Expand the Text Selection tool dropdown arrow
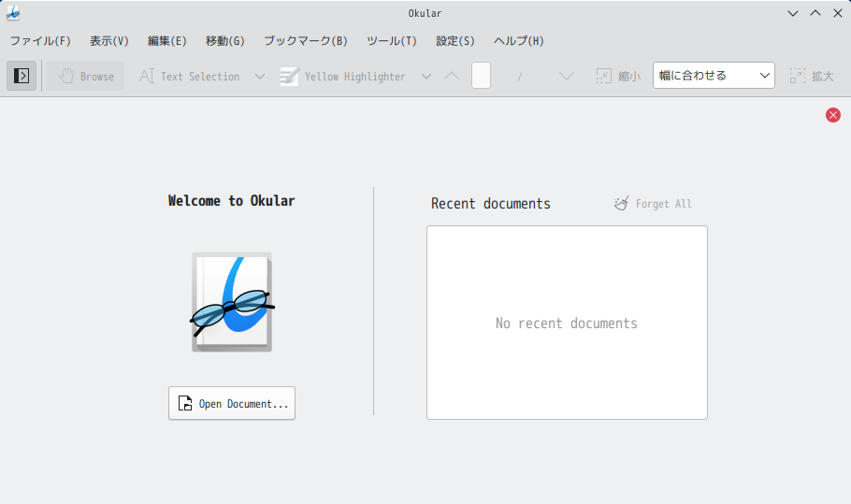The image size is (851, 504). click(260, 76)
